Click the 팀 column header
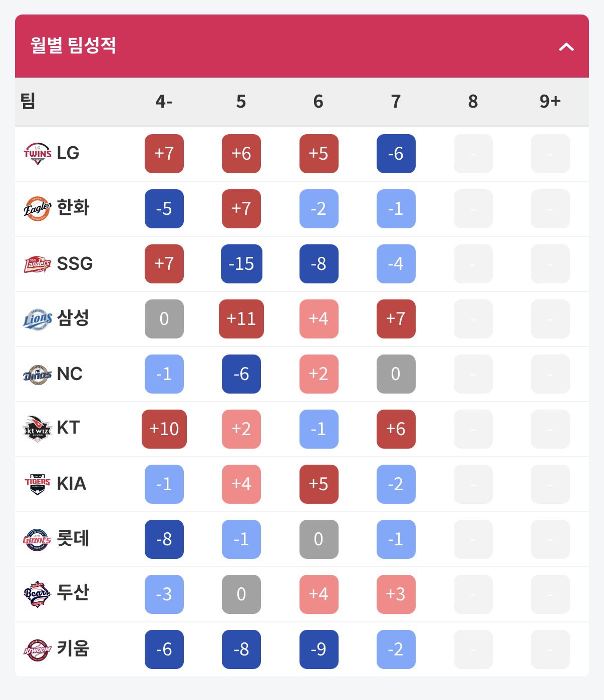 28,101
